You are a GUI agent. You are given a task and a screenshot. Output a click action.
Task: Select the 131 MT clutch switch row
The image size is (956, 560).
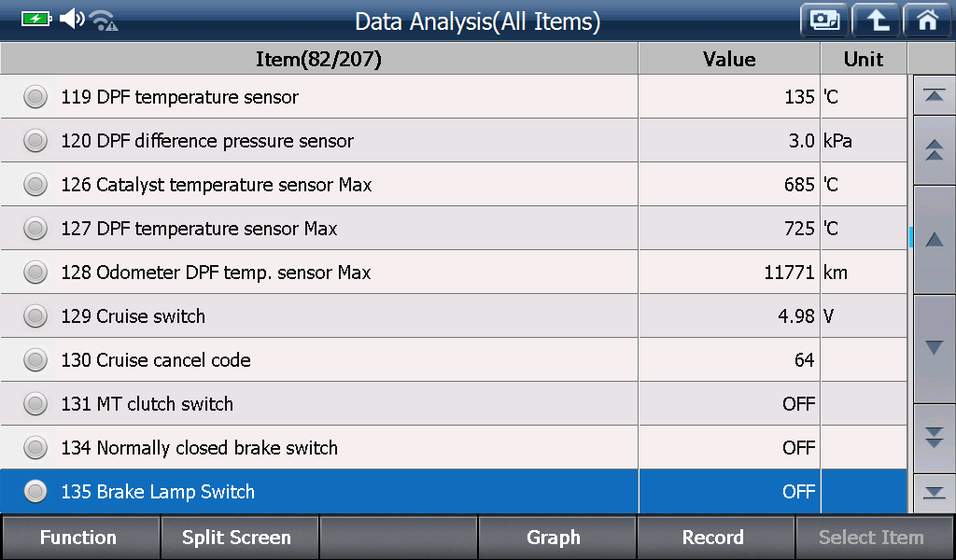click(x=454, y=403)
